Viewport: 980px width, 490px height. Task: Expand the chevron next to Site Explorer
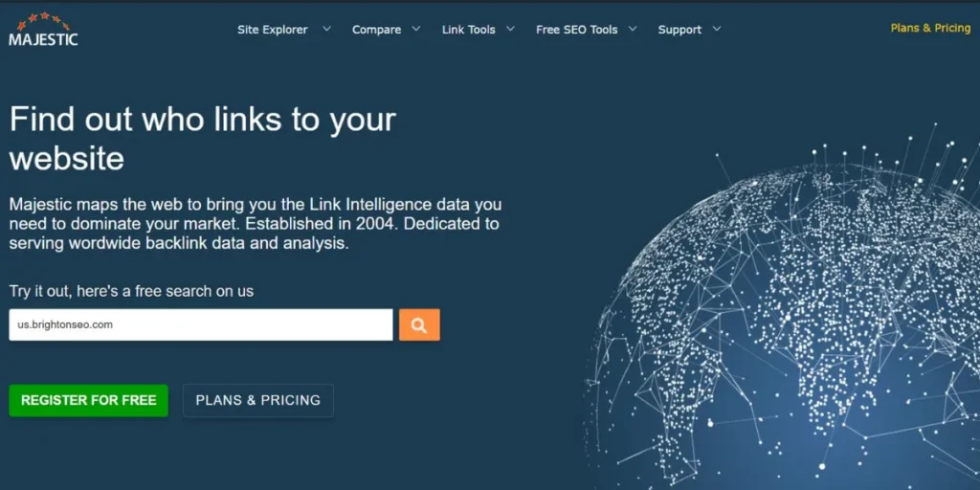pos(326,29)
